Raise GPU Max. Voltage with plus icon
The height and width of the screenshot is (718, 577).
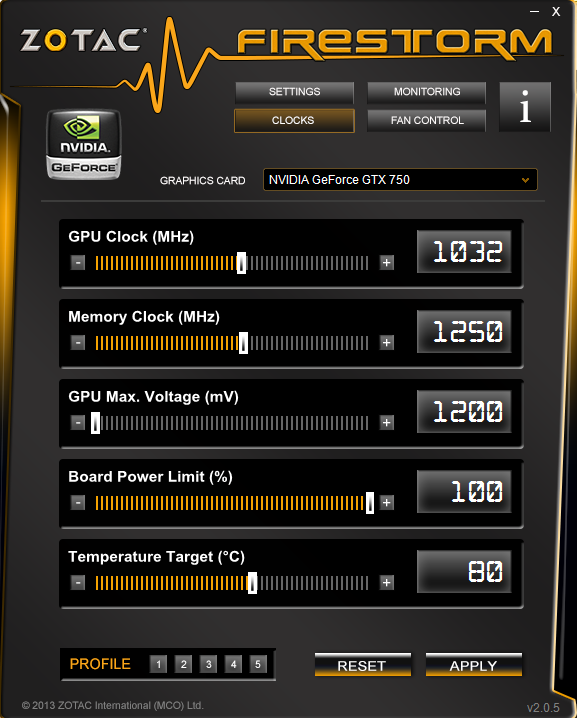click(x=386, y=422)
